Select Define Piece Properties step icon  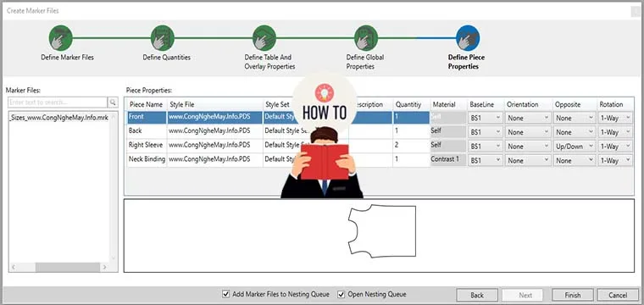(468, 38)
